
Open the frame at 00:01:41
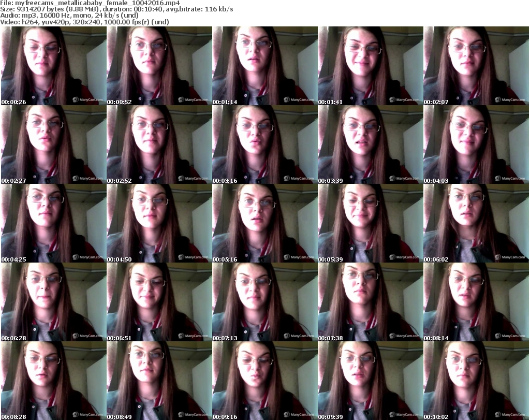pyautogui.click(x=371, y=66)
